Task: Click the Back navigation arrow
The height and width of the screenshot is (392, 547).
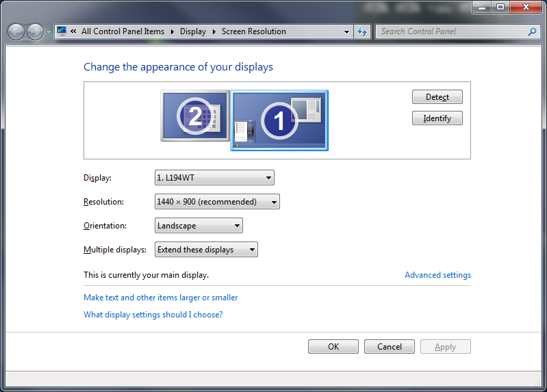Action: (x=16, y=32)
